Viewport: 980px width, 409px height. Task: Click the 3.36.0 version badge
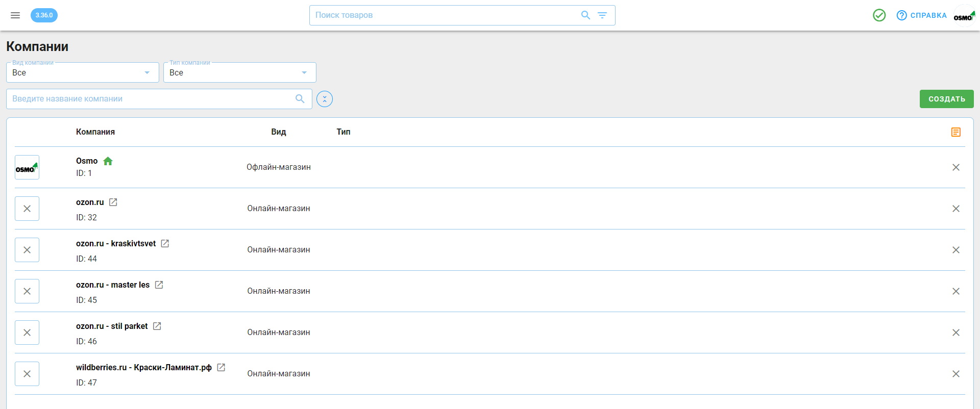[44, 15]
